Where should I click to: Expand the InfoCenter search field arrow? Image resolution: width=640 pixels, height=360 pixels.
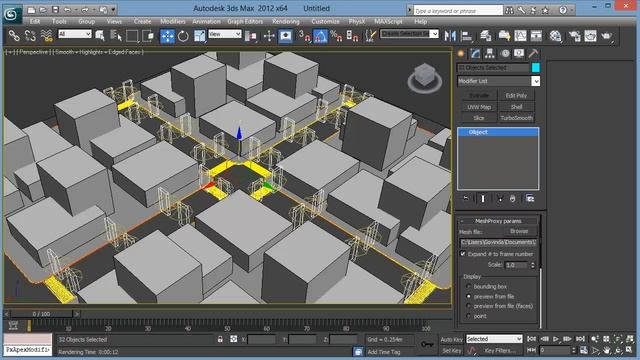click(x=410, y=10)
